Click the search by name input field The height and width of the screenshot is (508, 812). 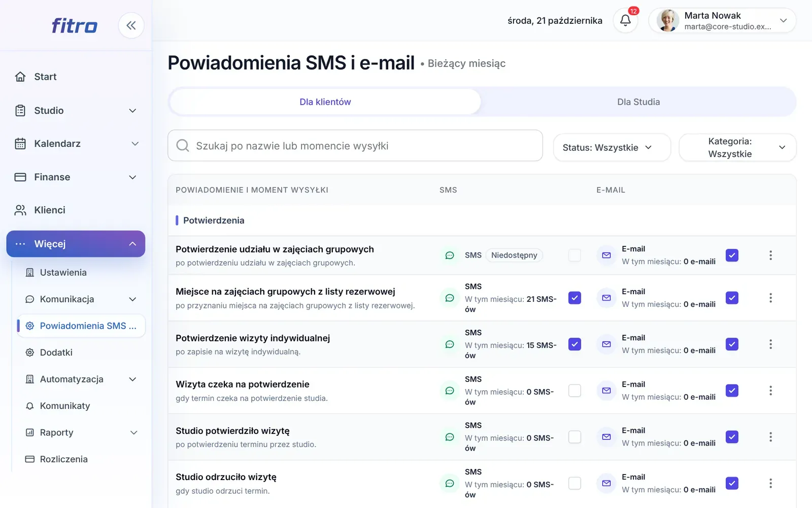pos(355,146)
